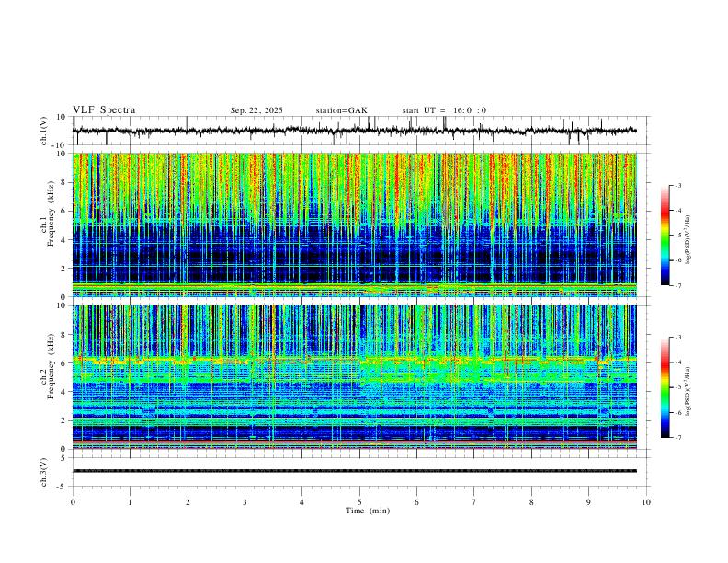Select ch.2 color bar log(PSD) label
728x563 pixels.
(688, 392)
